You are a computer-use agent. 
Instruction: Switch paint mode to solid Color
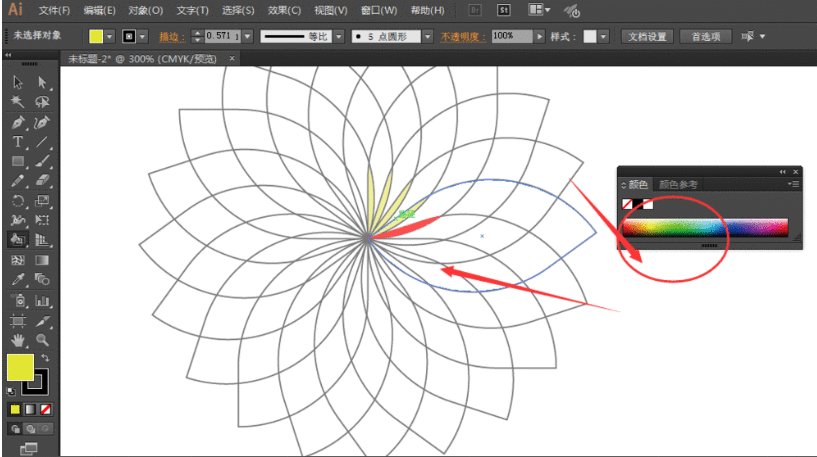16,409
